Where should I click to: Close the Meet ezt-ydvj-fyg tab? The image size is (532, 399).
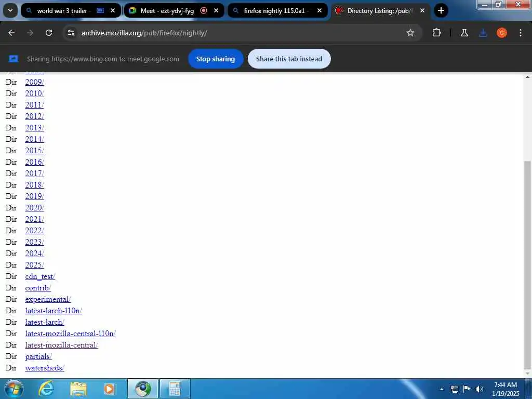click(216, 10)
